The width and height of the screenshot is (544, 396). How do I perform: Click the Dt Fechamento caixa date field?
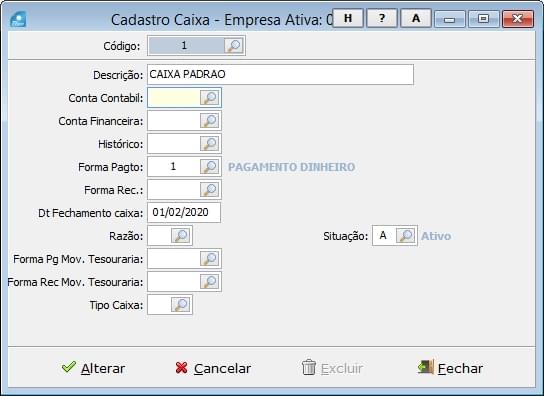pos(184,212)
